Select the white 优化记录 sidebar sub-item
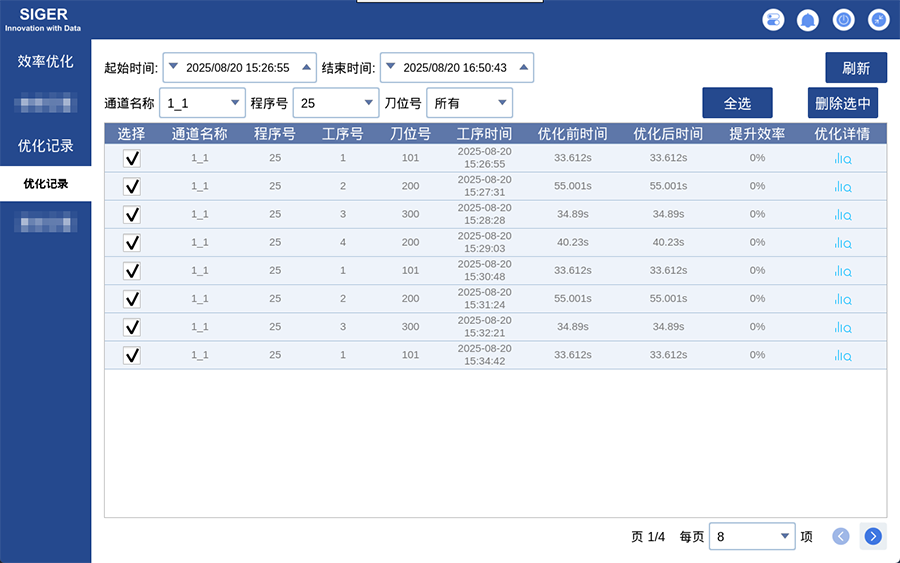Screen dimensions: 900x563 click(45, 184)
